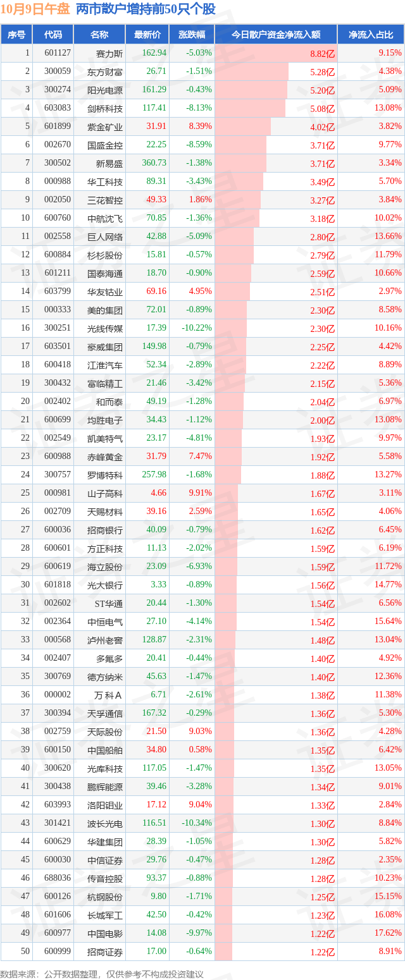Click the 代码 column header
This screenshot has width=405, height=980.
coord(54,35)
